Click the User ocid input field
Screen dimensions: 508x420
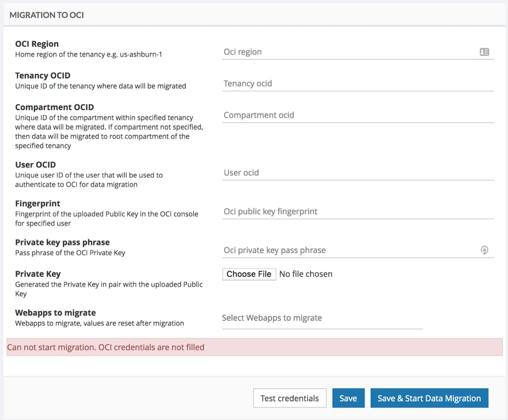pyautogui.click(x=358, y=173)
